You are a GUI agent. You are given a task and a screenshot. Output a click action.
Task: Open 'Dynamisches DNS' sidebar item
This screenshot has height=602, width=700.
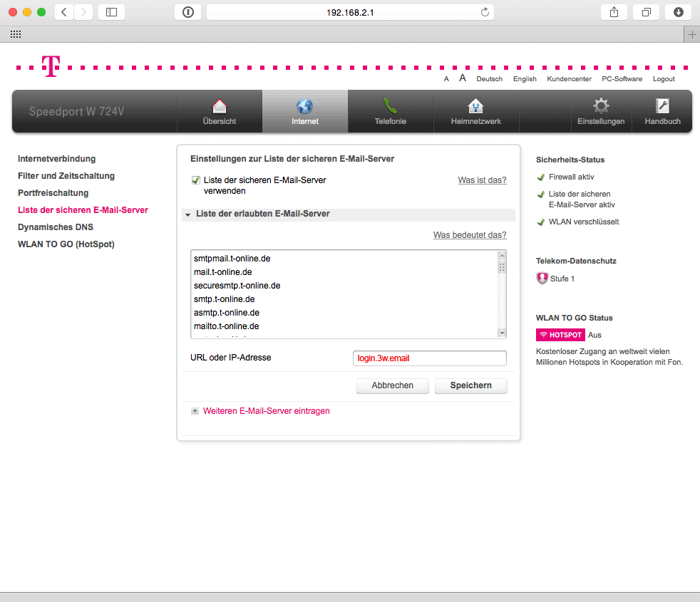(x=56, y=227)
